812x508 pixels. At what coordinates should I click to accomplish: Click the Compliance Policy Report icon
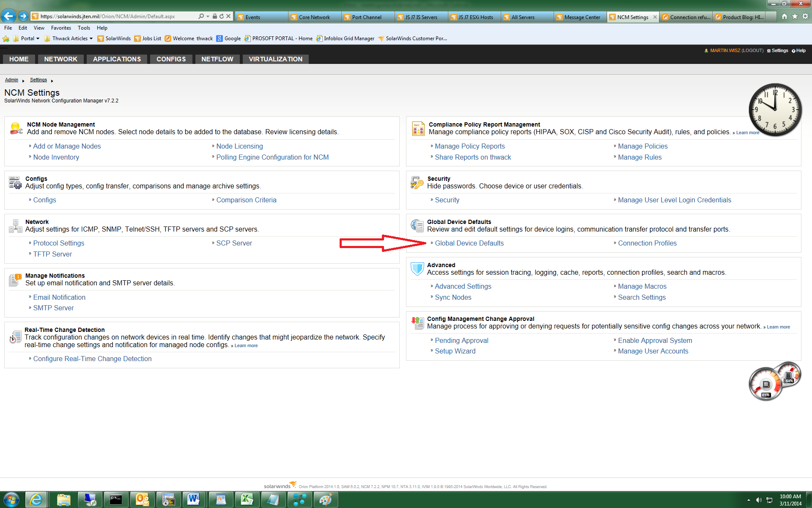418,128
